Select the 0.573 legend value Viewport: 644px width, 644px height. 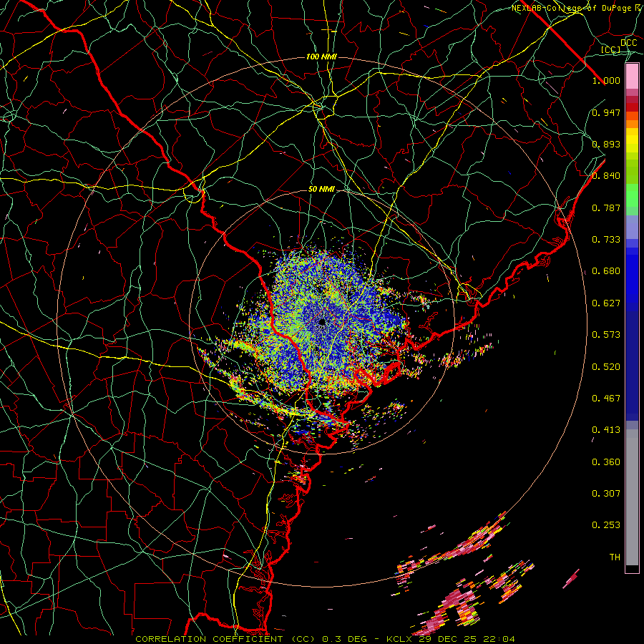point(606,335)
